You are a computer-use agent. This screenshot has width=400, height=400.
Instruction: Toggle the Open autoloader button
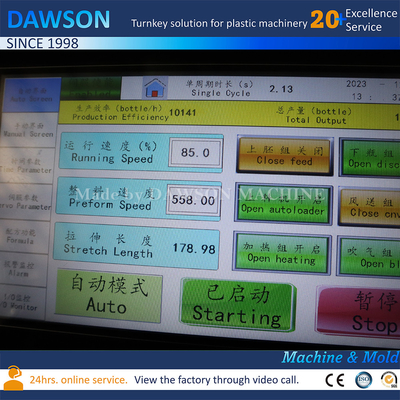pyautogui.click(x=283, y=203)
